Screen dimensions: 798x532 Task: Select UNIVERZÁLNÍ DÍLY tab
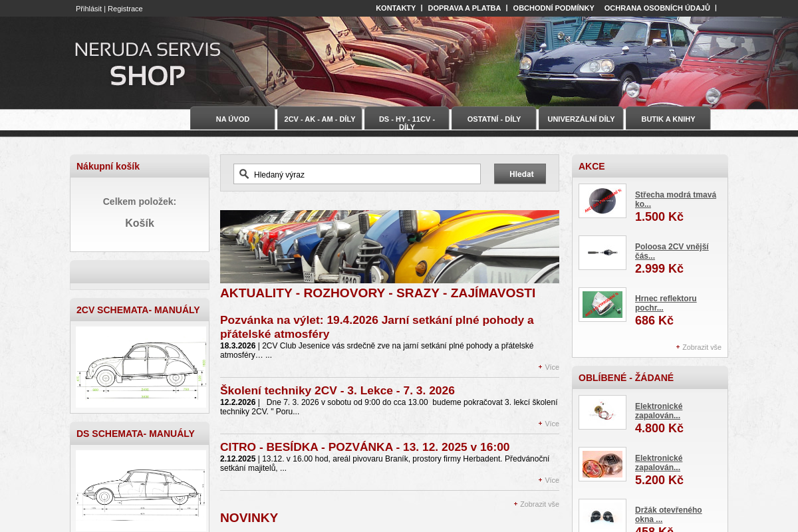coord(581,119)
